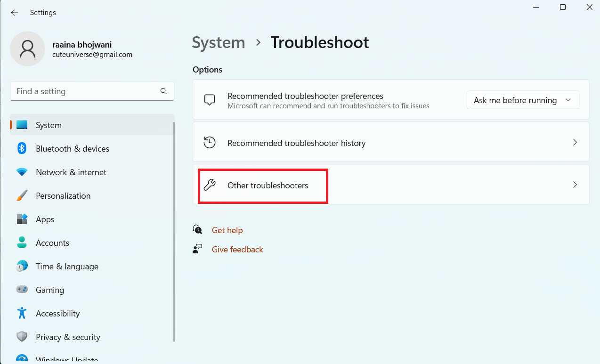Click the Bluetooth & devices icon

(x=22, y=149)
